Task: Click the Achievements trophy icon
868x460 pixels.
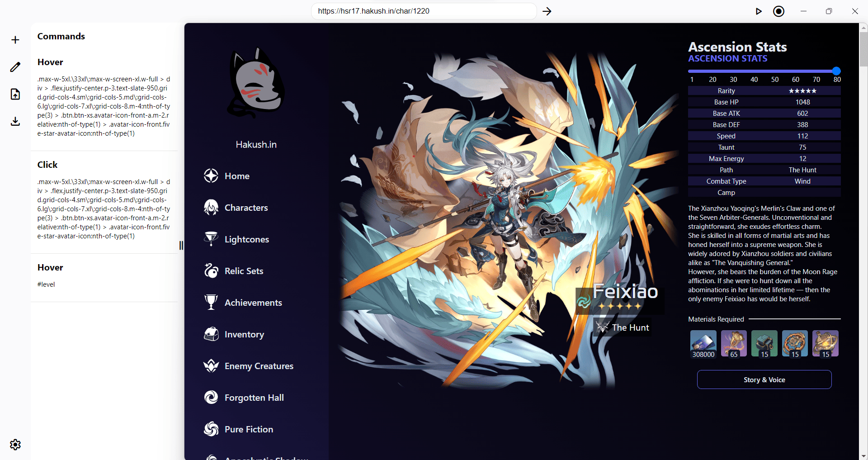Action: [211, 303]
